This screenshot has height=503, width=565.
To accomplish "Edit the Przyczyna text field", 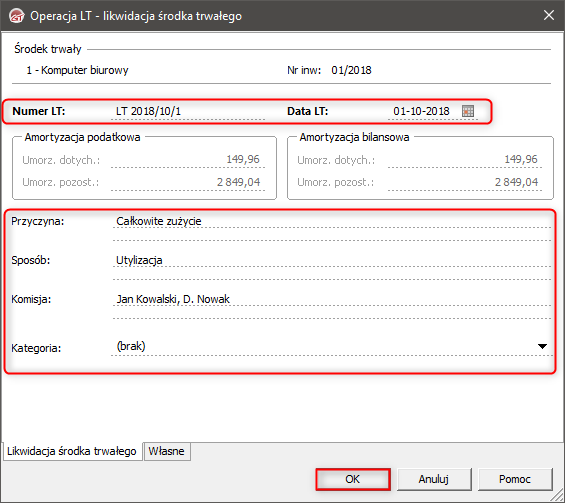I will click(332, 221).
